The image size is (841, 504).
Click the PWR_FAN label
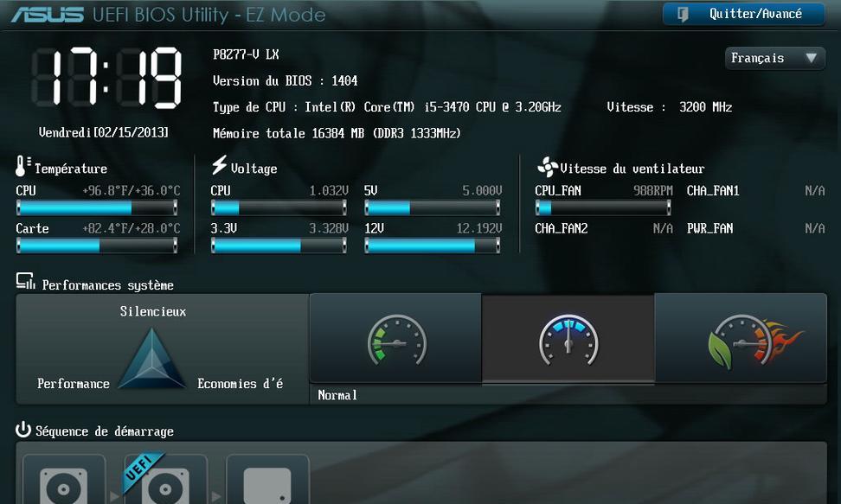[x=709, y=229]
